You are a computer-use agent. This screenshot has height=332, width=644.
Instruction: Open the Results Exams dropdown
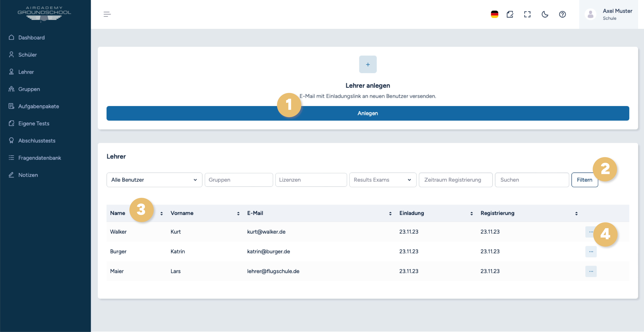pos(383,180)
